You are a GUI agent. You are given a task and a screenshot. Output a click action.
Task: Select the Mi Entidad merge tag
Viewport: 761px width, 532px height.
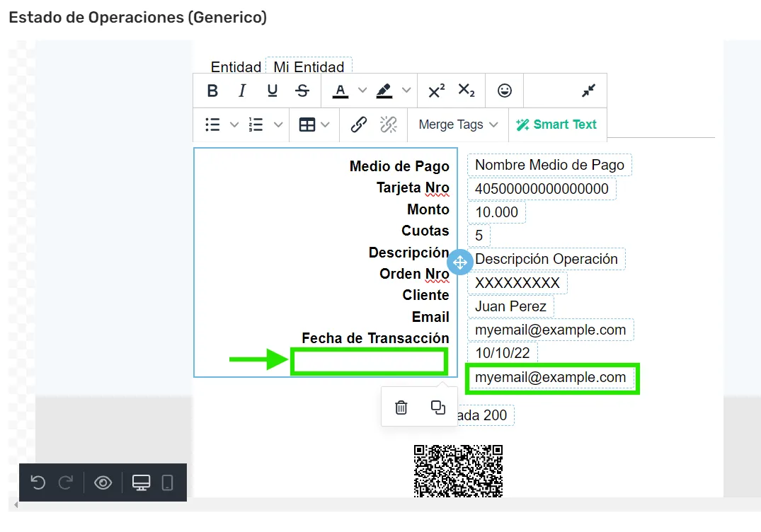point(309,66)
